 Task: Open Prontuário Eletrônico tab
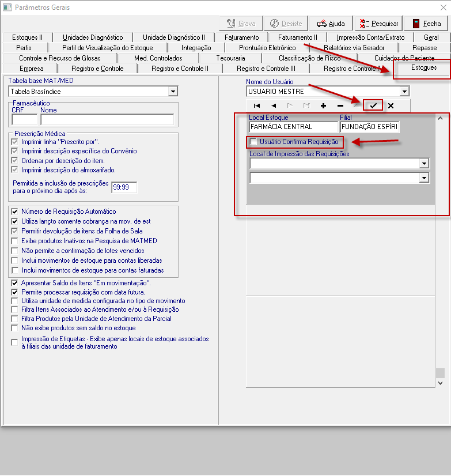click(267, 48)
